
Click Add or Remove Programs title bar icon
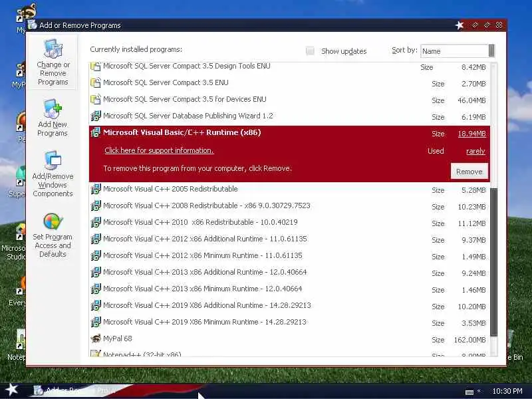(x=32, y=25)
